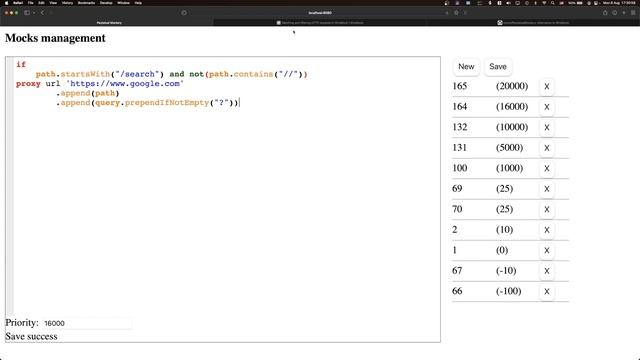Click priority value (1000)
This screenshot has width=640, height=360.
tap(509, 168)
